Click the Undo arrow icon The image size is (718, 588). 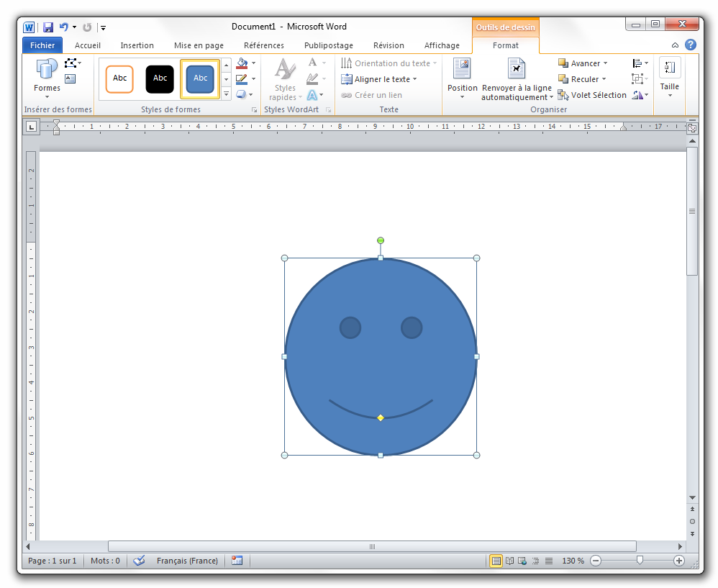pos(64,27)
